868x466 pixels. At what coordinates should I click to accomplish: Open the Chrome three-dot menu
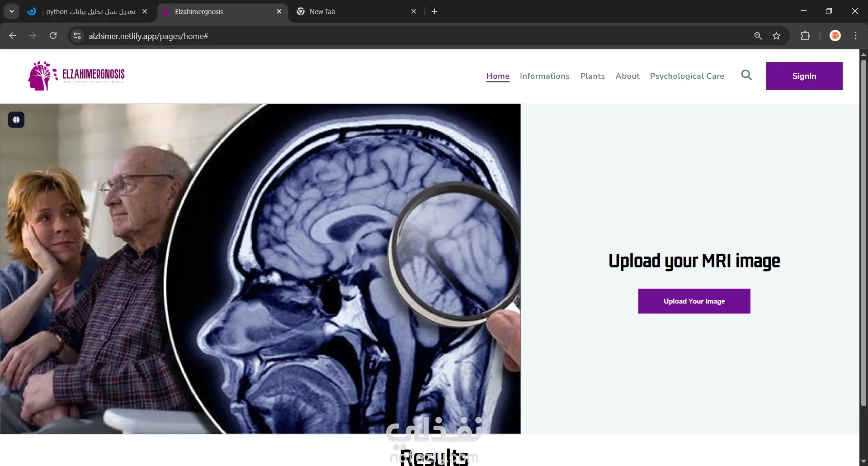point(855,36)
